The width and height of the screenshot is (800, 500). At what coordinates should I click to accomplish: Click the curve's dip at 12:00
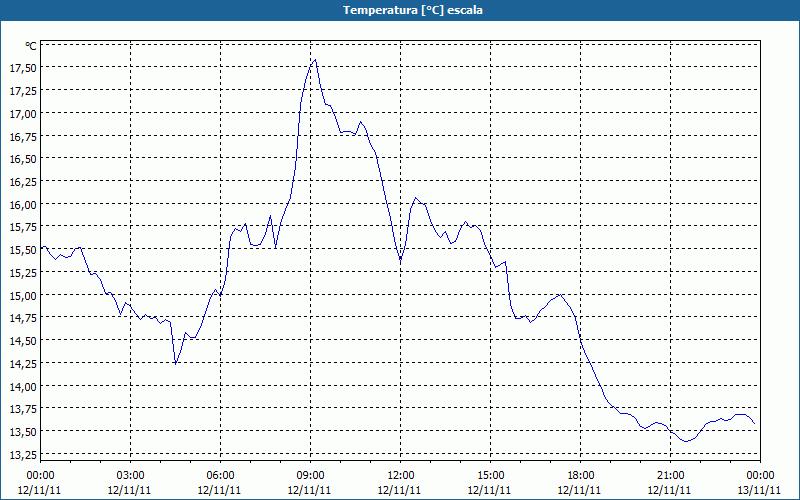pos(401,261)
